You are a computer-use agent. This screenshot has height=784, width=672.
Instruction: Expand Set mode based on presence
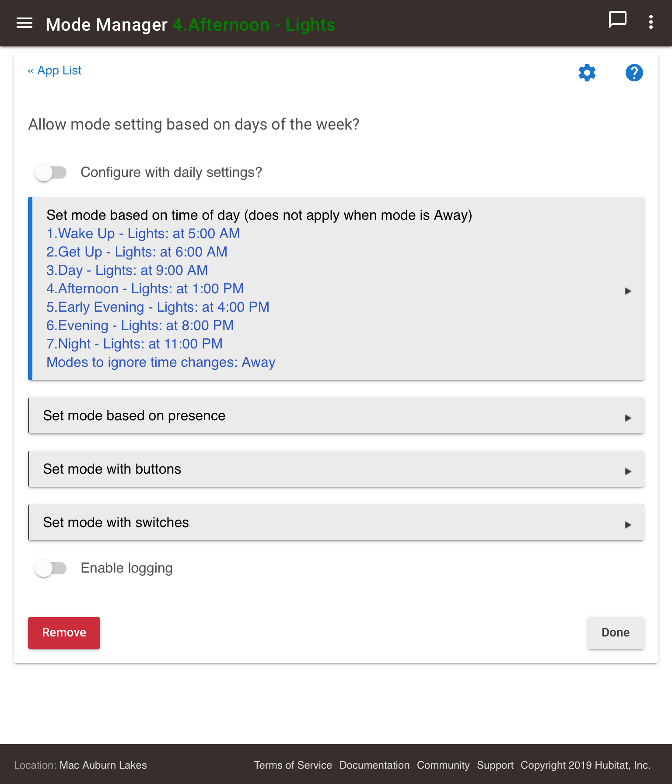click(x=336, y=416)
